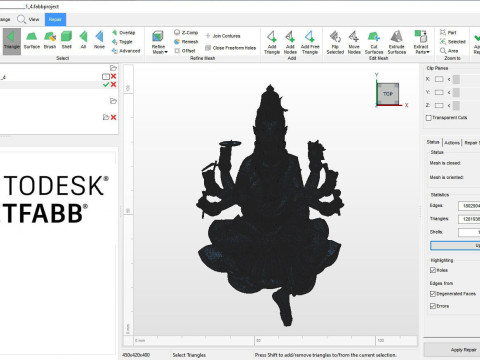Switch to the Repair ribbon tab
The image size is (480, 360).
[55, 19]
